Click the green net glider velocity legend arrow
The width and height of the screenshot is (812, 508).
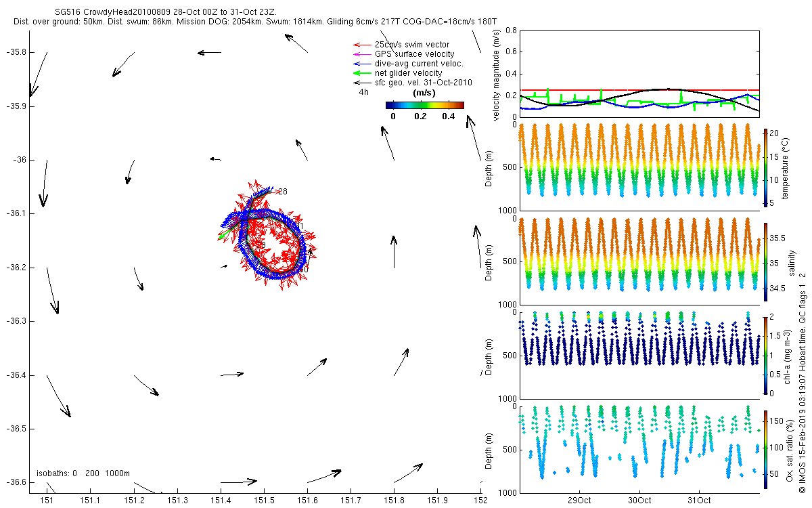tap(361, 73)
